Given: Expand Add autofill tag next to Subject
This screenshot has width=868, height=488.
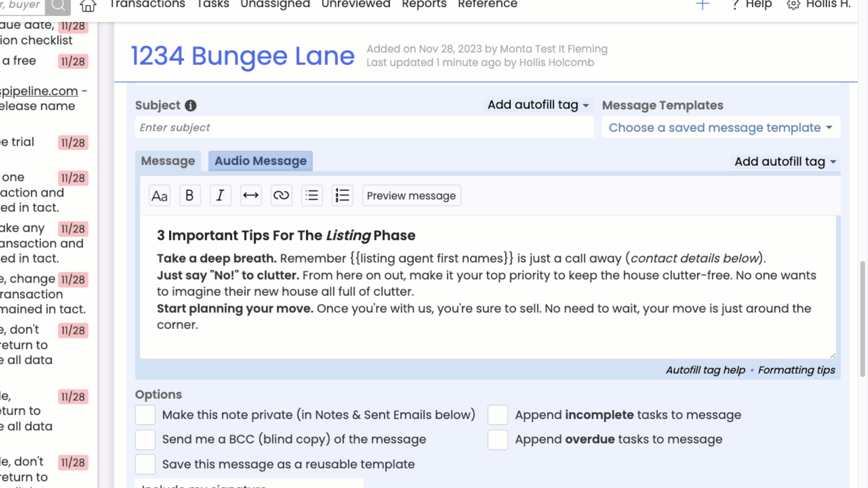Looking at the screenshot, I should 538,105.
